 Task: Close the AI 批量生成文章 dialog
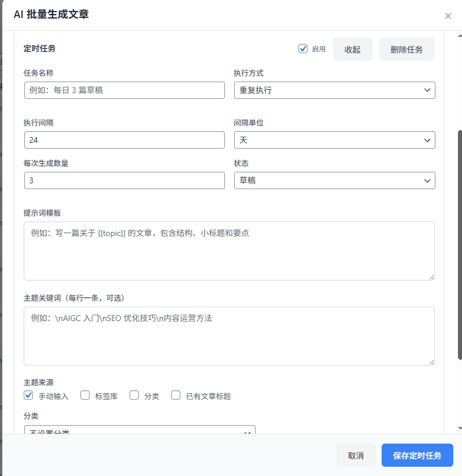click(448, 16)
